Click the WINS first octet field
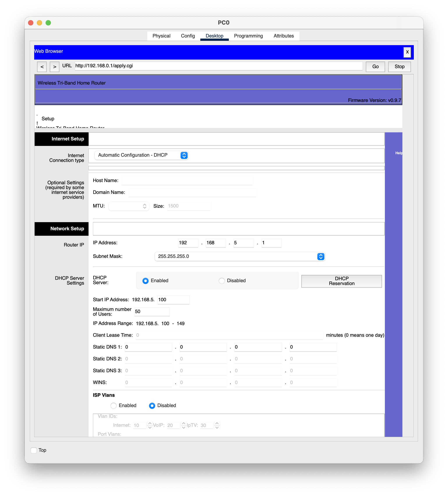This screenshot has width=448, height=496. coord(148,383)
